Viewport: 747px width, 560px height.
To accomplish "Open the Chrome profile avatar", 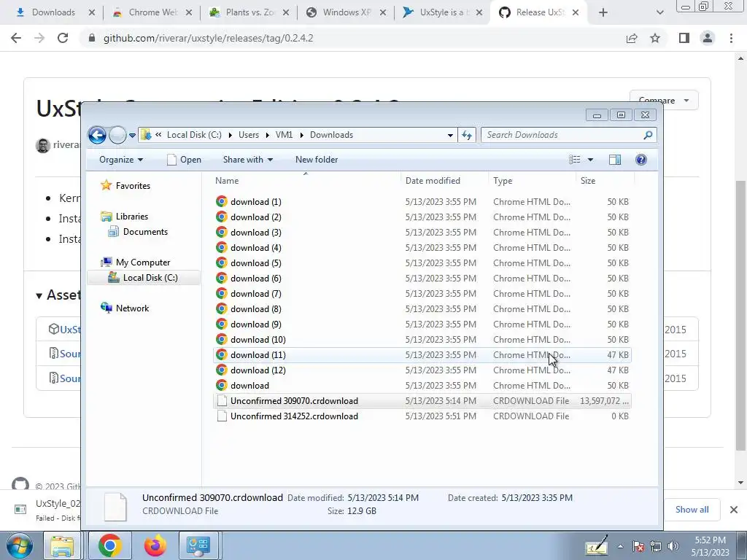I will pos(708,38).
